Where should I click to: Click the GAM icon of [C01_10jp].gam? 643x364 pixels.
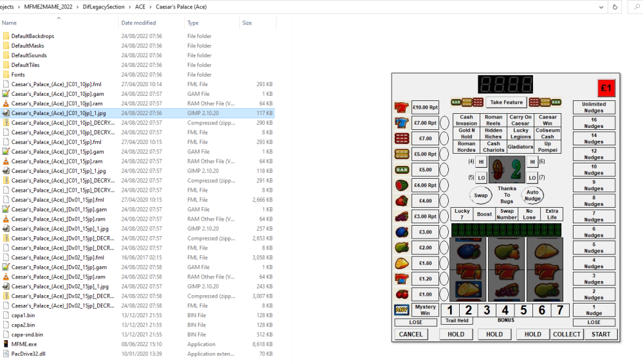pyautogui.click(x=6, y=94)
